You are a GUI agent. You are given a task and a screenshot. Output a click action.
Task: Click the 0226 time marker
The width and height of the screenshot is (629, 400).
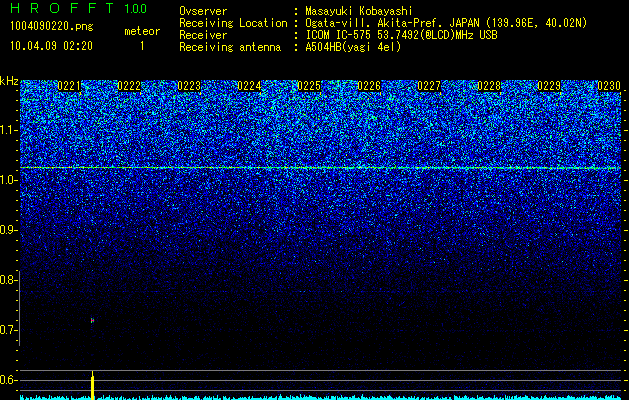[369, 86]
